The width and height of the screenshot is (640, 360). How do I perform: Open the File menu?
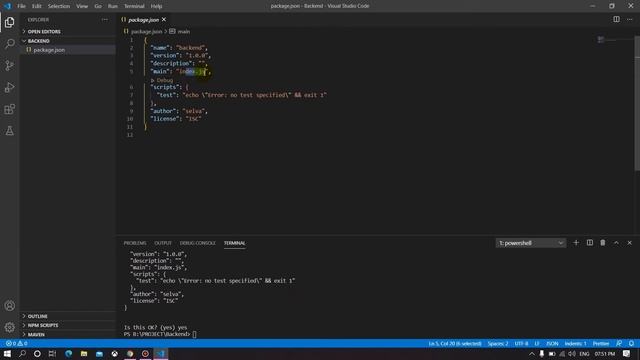point(21,6)
